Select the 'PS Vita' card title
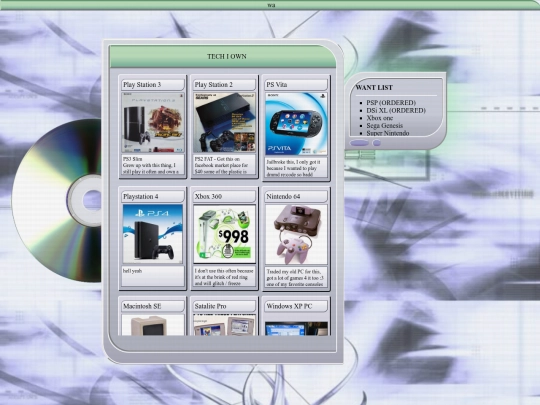The image size is (540, 405). coord(277,84)
